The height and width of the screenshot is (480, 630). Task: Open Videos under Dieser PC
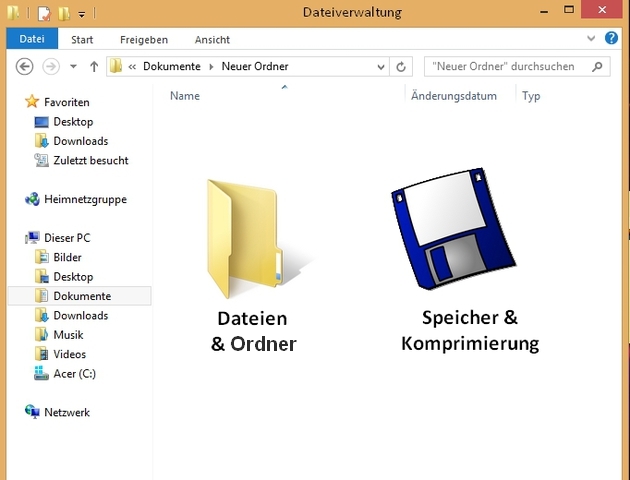coord(70,354)
